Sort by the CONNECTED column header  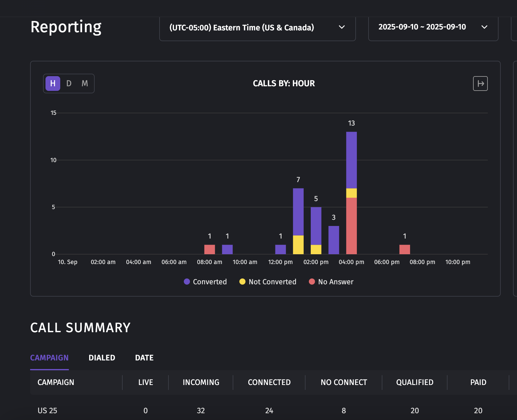269,382
